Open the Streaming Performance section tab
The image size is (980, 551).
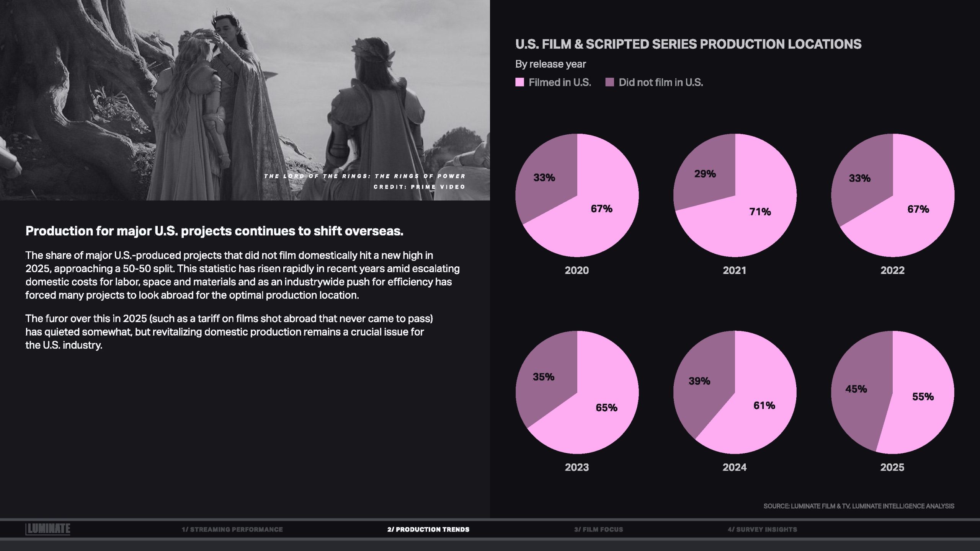point(232,530)
